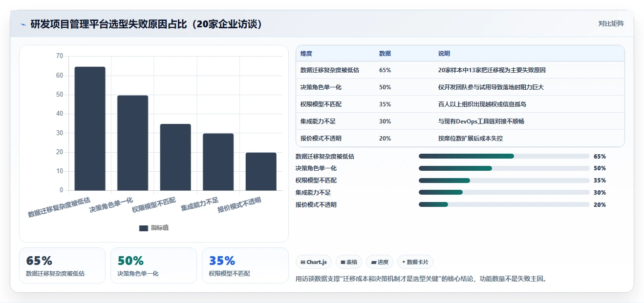
Task: Click the 集成能力不足 x-axis label
Action: click(x=200, y=204)
